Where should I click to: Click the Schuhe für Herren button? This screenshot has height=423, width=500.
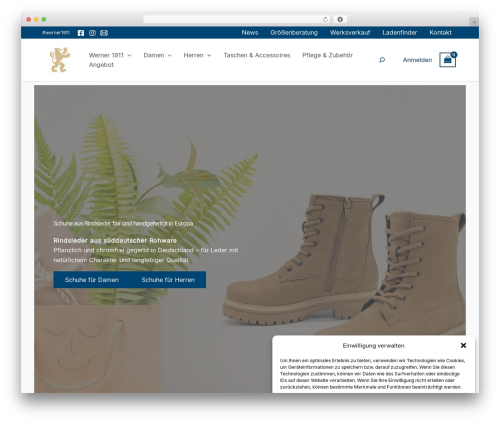[x=168, y=280]
